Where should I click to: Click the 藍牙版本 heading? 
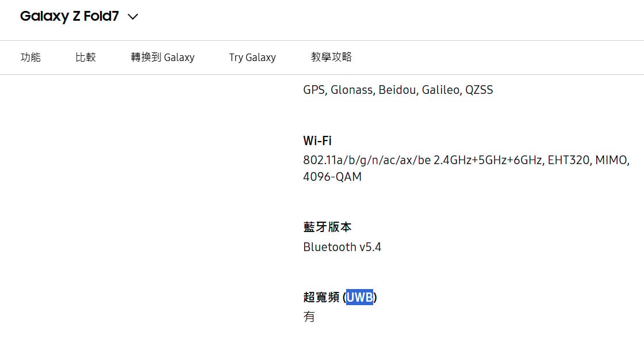(327, 227)
